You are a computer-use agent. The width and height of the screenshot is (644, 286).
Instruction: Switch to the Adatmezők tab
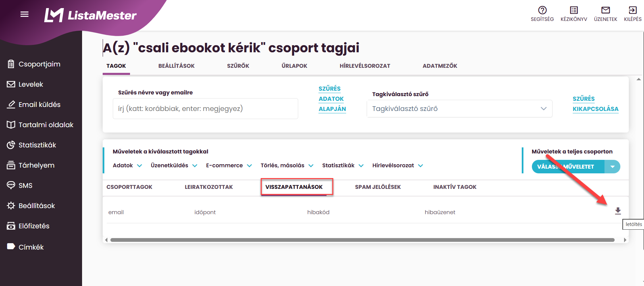tap(440, 66)
